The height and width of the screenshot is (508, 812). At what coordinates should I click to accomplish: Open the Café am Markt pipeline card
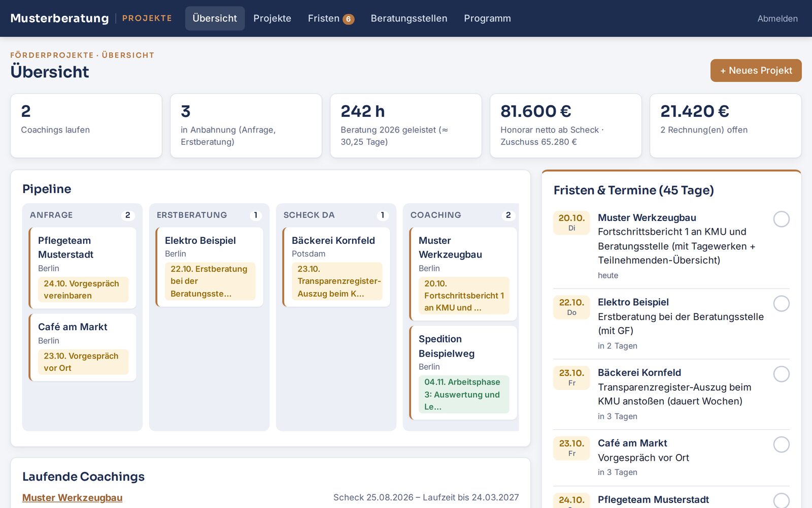point(83,347)
